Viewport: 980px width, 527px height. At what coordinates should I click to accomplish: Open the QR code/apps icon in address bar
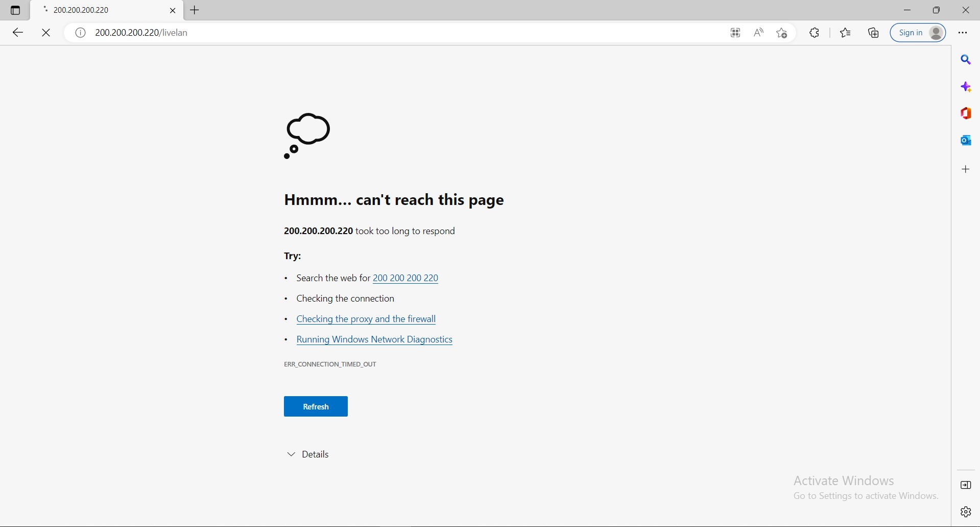735,33
